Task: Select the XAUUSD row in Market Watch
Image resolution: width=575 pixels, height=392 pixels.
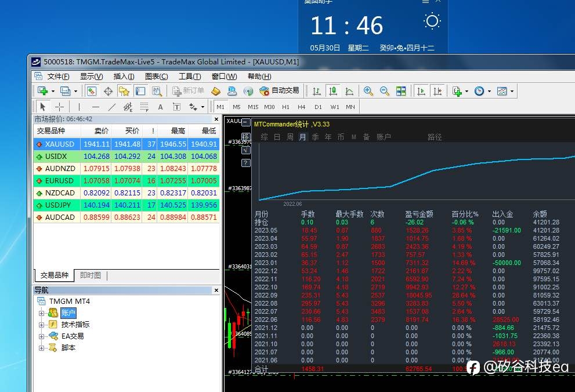Action: [126, 144]
